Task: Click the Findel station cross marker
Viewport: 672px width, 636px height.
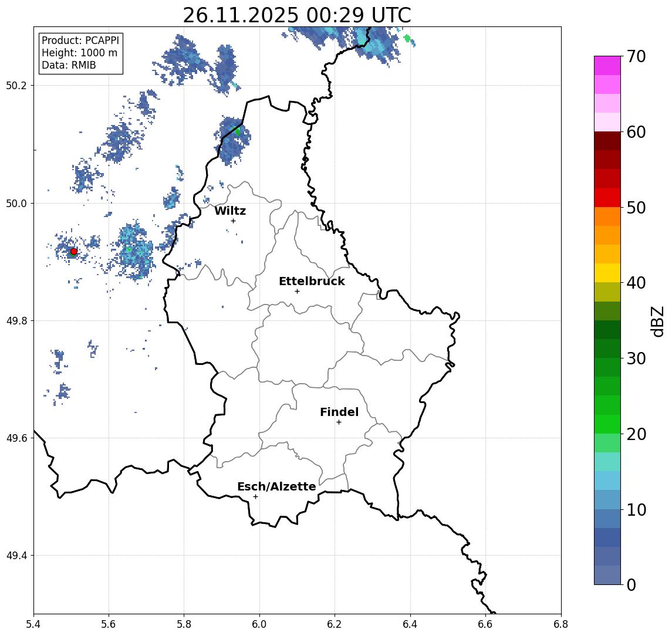Action: point(339,422)
